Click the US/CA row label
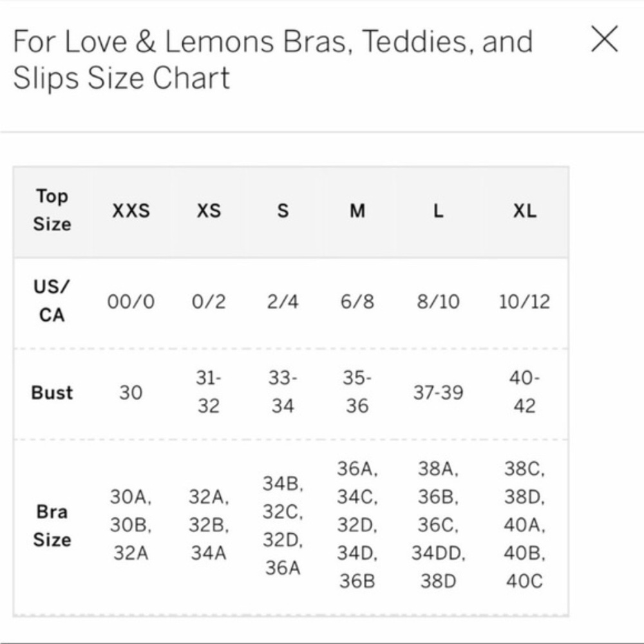 [x=52, y=301]
